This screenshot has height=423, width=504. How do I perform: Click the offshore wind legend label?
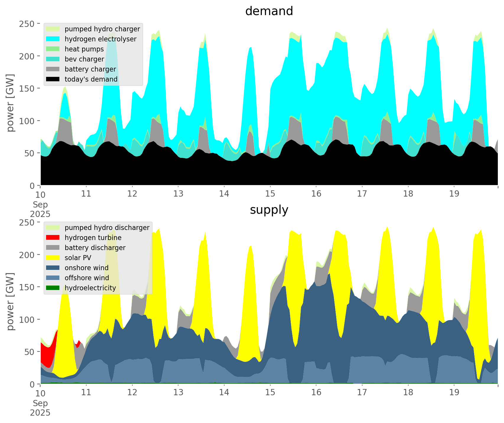(87, 278)
